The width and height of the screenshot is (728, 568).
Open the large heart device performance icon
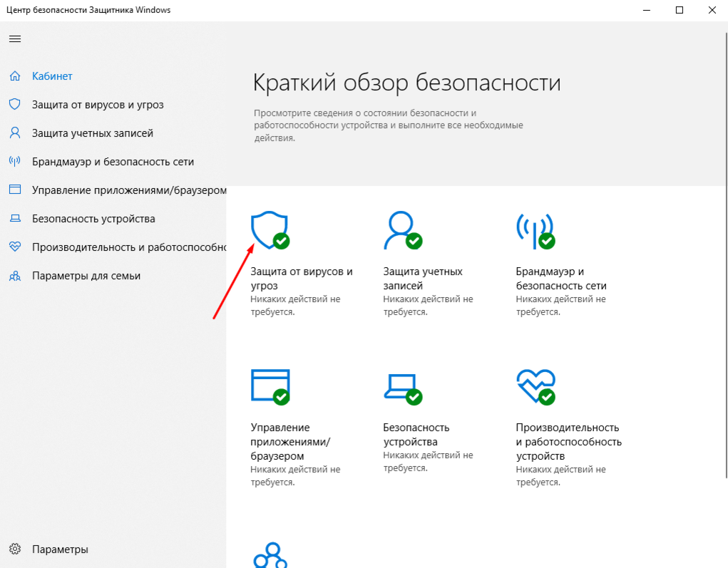pos(535,387)
